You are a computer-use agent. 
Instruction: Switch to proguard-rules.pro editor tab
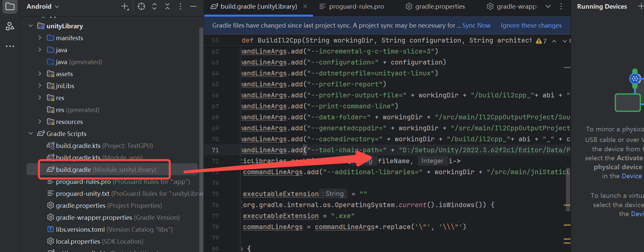coord(351,6)
